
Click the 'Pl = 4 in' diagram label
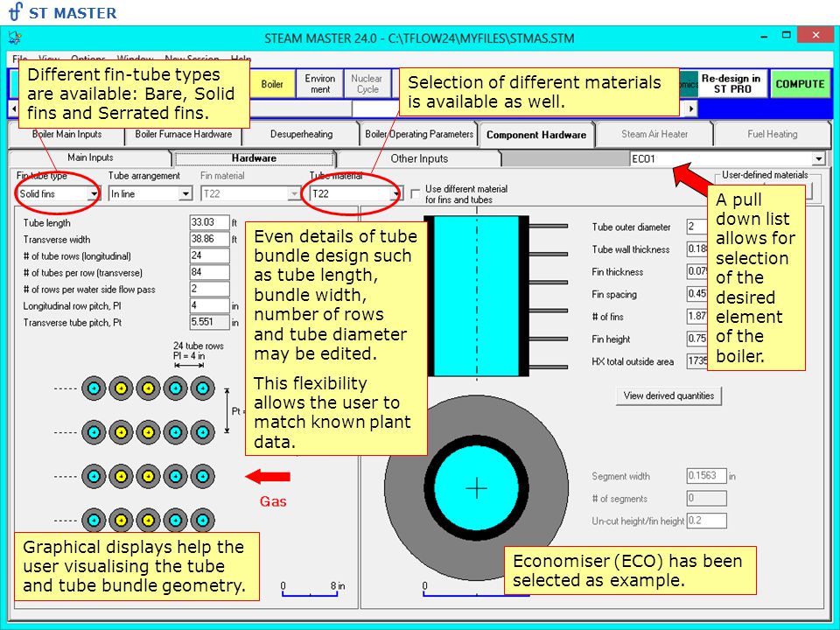pos(189,356)
